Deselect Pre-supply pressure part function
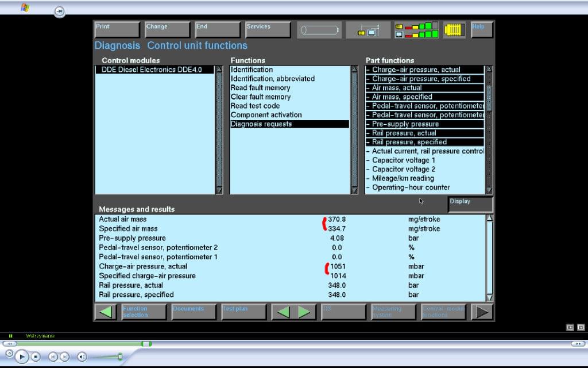Image resolution: width=588 pixels, height=368 pixels. click(x=424, y=124)
